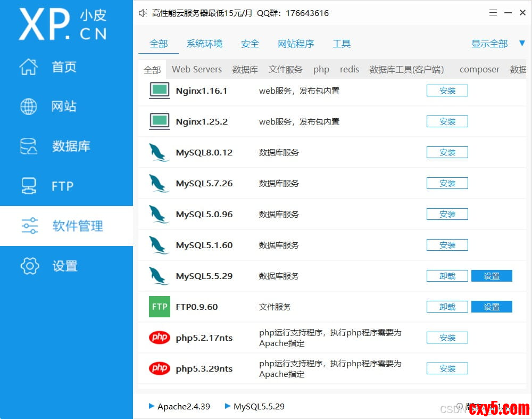Select the php5.3.29nts row name

tap(204, 368)
